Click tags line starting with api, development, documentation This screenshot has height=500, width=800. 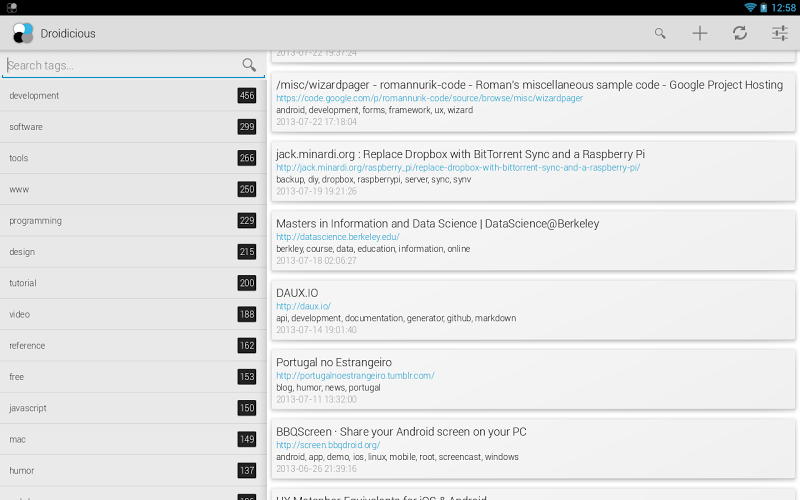click(396, 318)
